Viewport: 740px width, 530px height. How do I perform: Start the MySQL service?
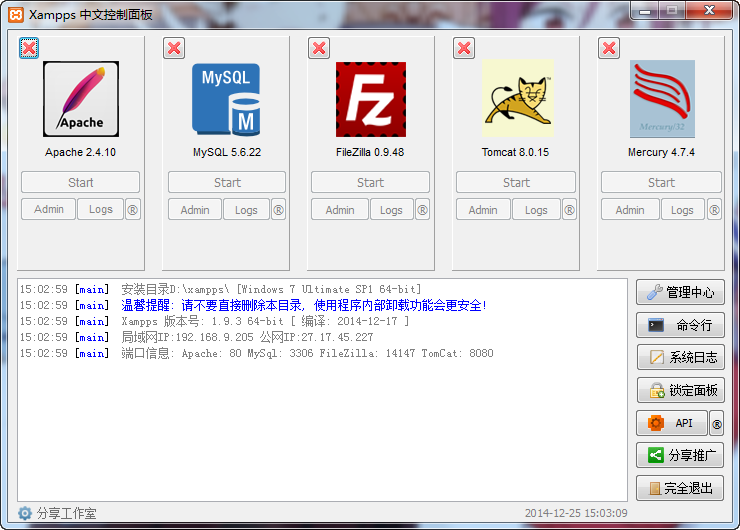tap(227, 182)
